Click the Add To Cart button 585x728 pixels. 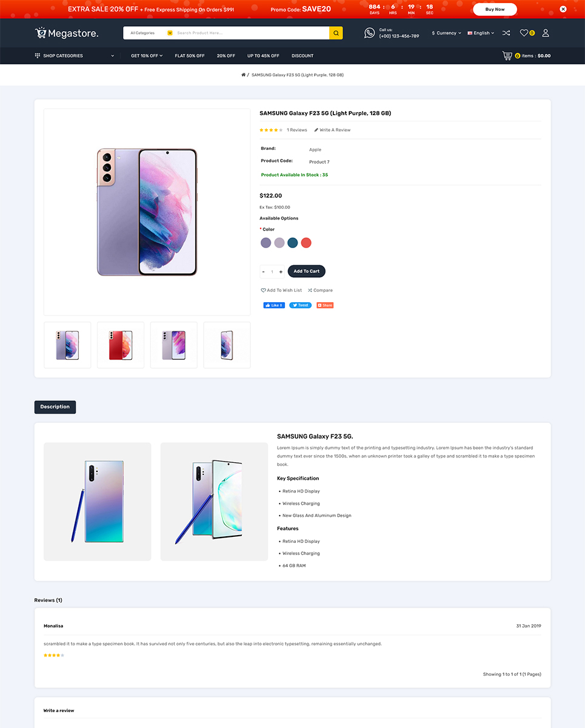click(x=307, y=271)
